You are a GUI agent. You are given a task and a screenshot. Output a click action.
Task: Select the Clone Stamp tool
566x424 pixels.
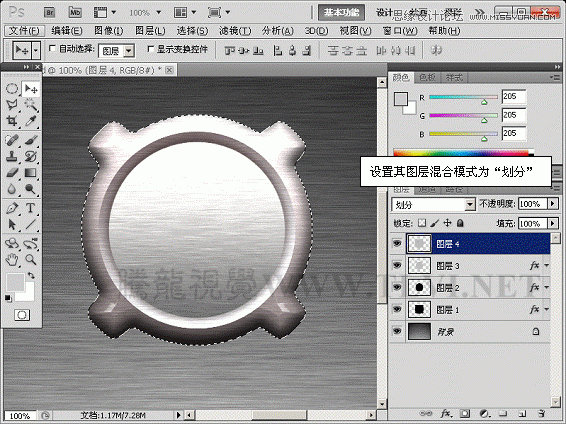[x=12, y=156]
